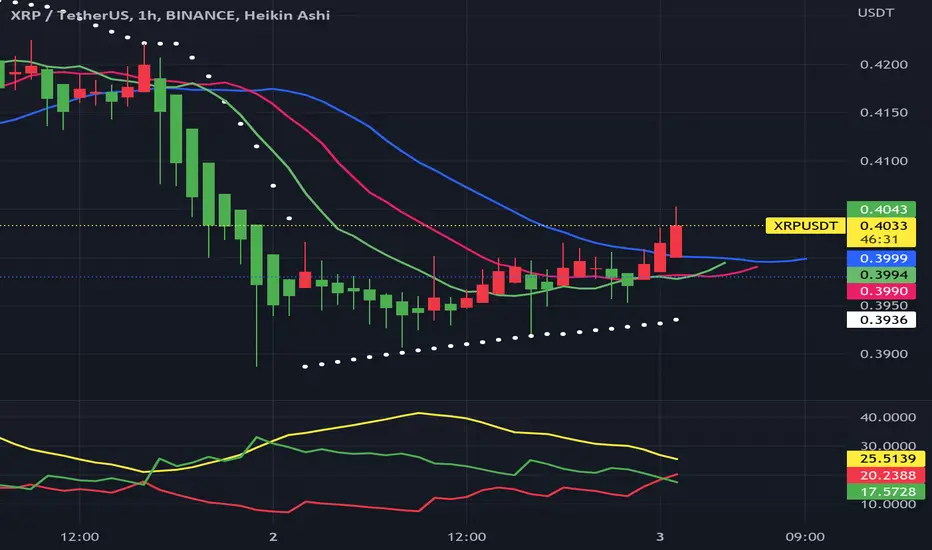
Task: Click the XRP / TetherUS chart title
Action: pos(170,15)
